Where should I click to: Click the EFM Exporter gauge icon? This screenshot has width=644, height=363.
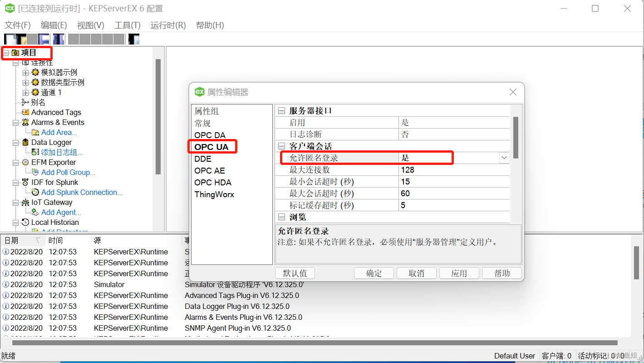(x=25, y=163)
